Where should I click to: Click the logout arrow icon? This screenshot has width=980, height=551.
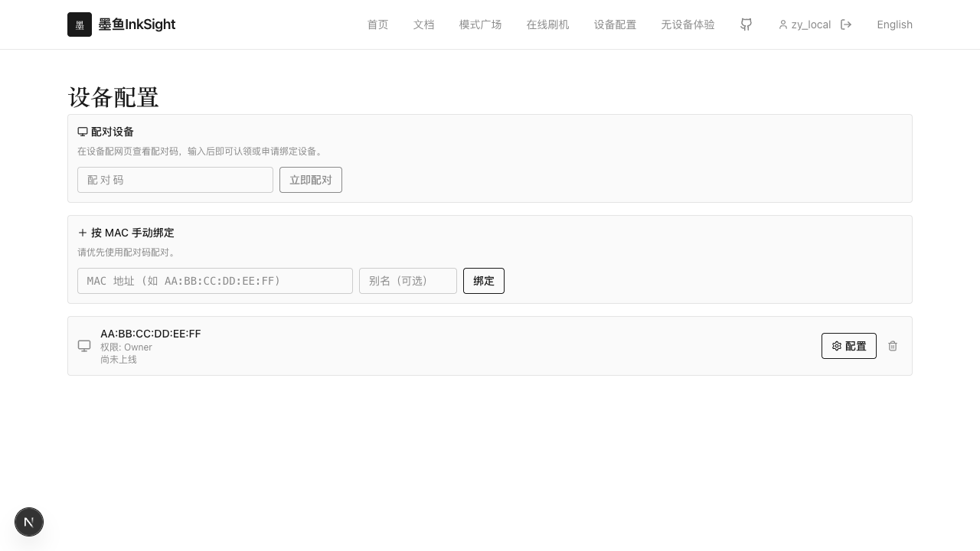pyautogui.click(x=846, y=24)
